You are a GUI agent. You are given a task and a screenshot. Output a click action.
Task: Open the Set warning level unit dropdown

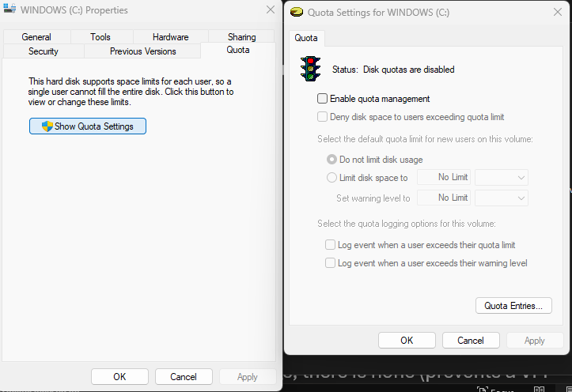coord(502,198)
